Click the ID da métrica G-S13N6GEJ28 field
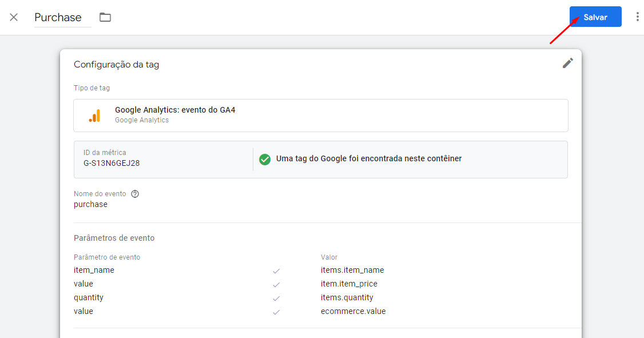This screenshot has height=338, width=644. [164, 160]
